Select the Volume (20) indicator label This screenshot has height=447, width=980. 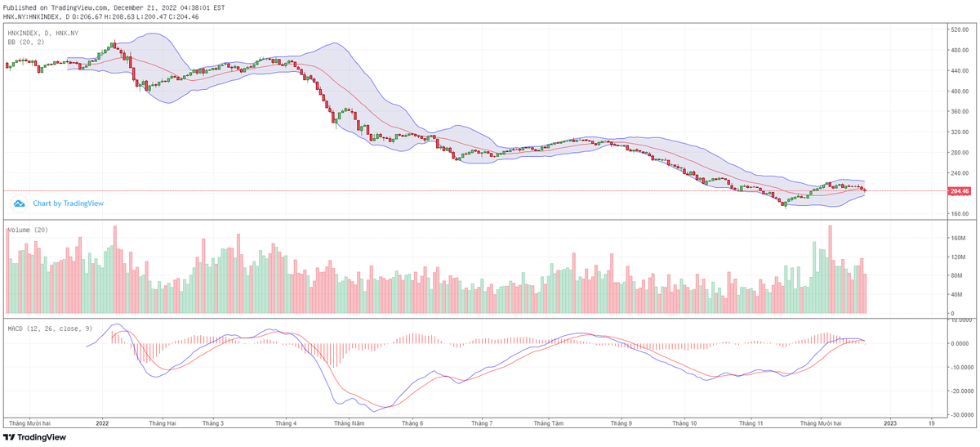[28, 230]
